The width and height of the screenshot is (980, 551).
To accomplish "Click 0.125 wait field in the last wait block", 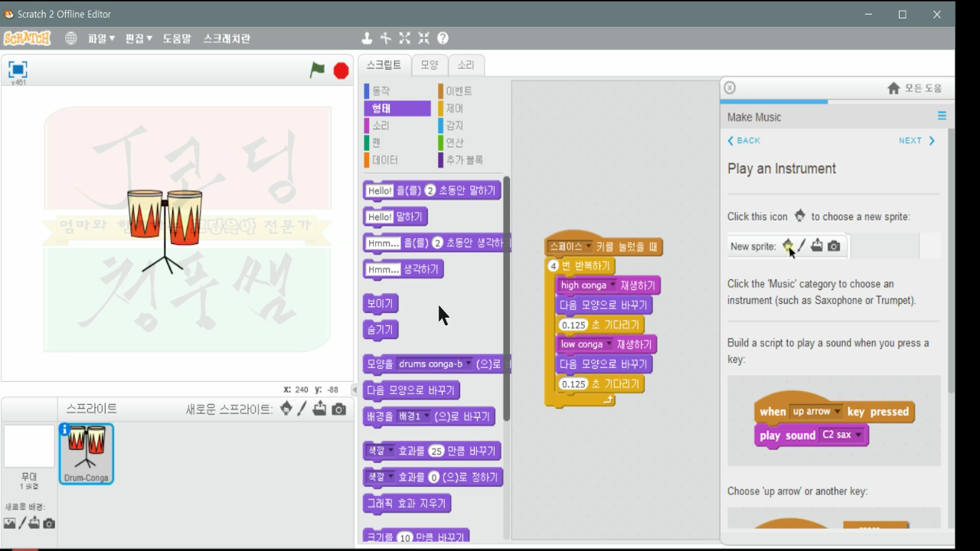I will click(573, 384).
